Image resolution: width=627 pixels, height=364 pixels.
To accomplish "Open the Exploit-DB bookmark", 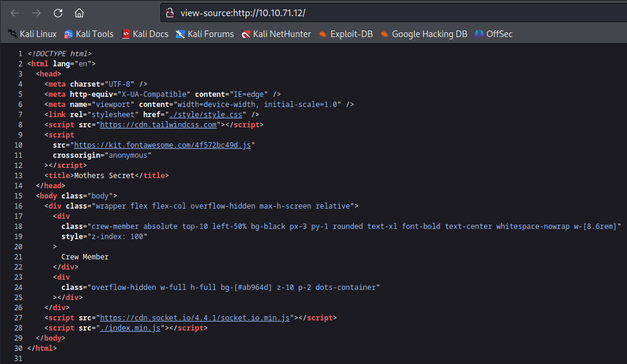I will click(346, 34).
